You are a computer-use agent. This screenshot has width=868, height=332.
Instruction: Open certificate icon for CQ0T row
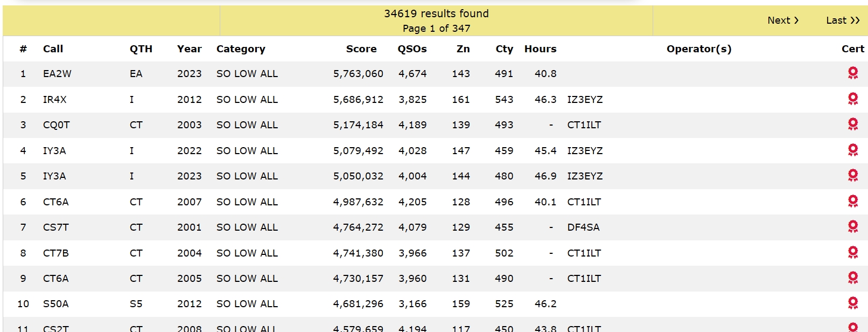click(x=853, y=124)
